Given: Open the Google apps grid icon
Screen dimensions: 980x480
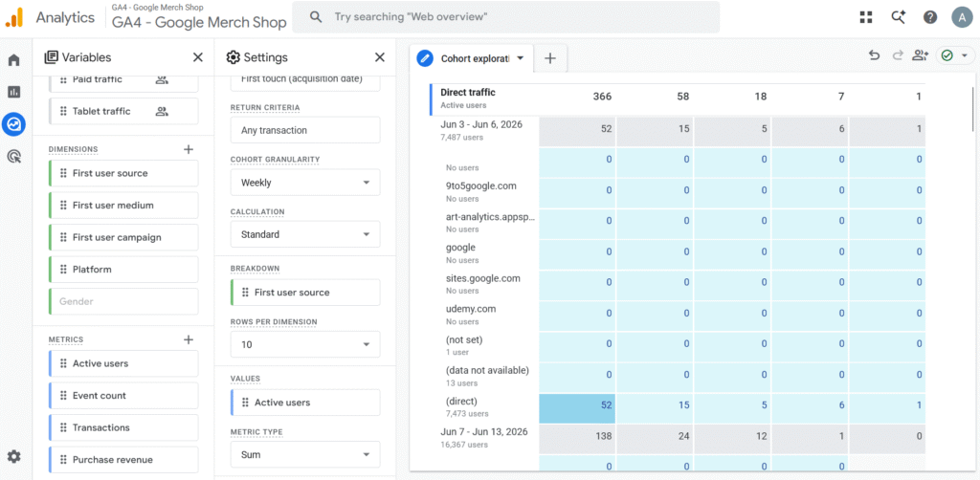Looking at the screenshot, I should pyautogui.click(x=866, y=17).
